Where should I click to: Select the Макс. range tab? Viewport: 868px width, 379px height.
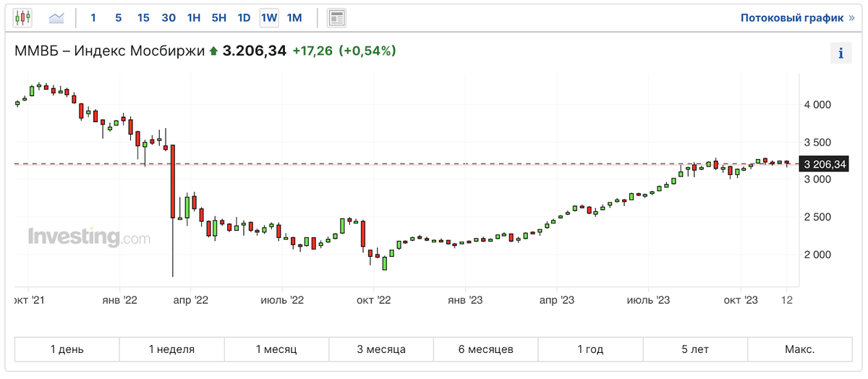pyautogui.click(x=800, y=349)
